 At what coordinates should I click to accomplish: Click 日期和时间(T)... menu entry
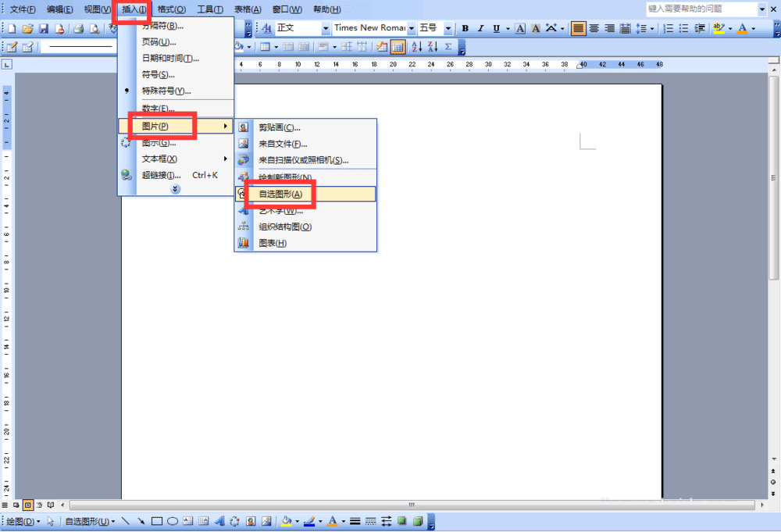175,59
